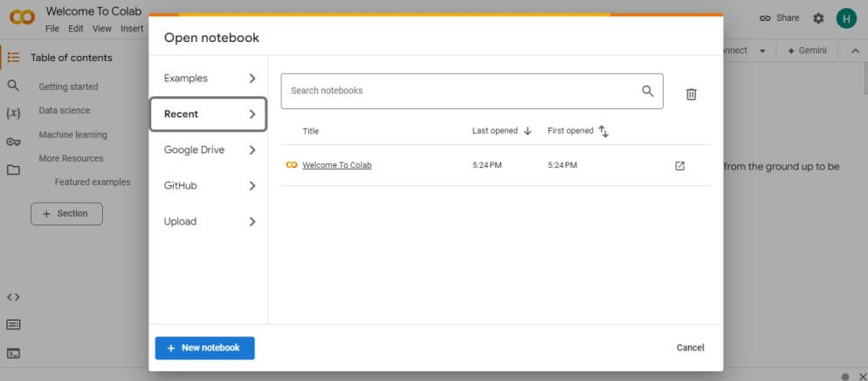Screen dimensions: 868x381
Task: Open the Variables {x} panel icon
Action: 13,114
